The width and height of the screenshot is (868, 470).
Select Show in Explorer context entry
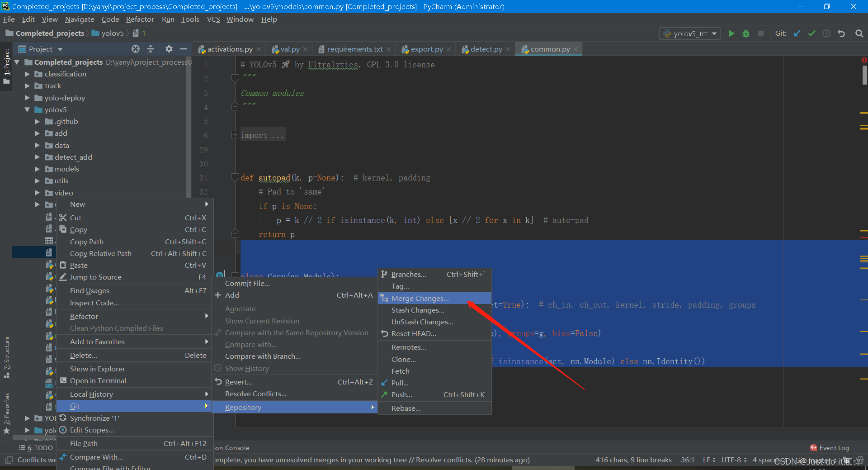(134, 369)
